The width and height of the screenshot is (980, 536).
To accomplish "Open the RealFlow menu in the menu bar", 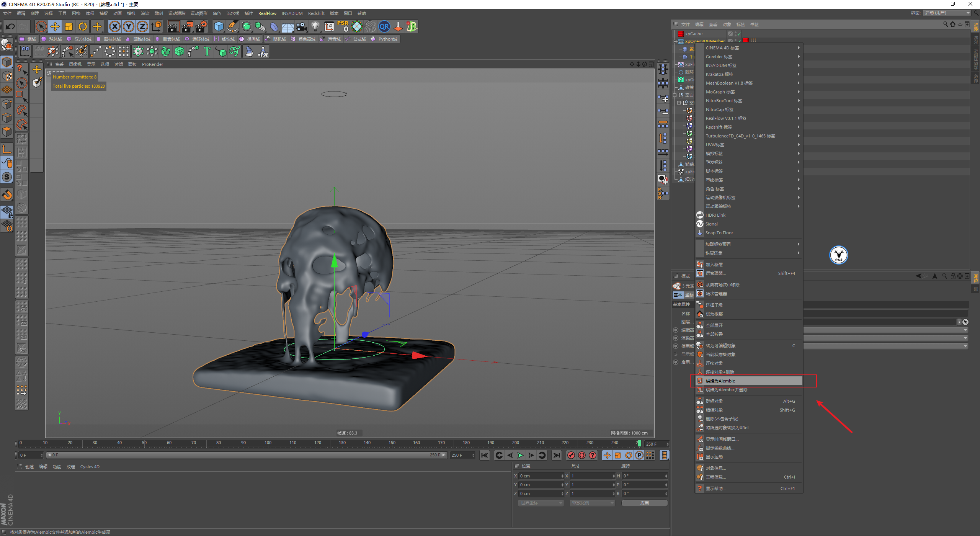I will point(267,13).
